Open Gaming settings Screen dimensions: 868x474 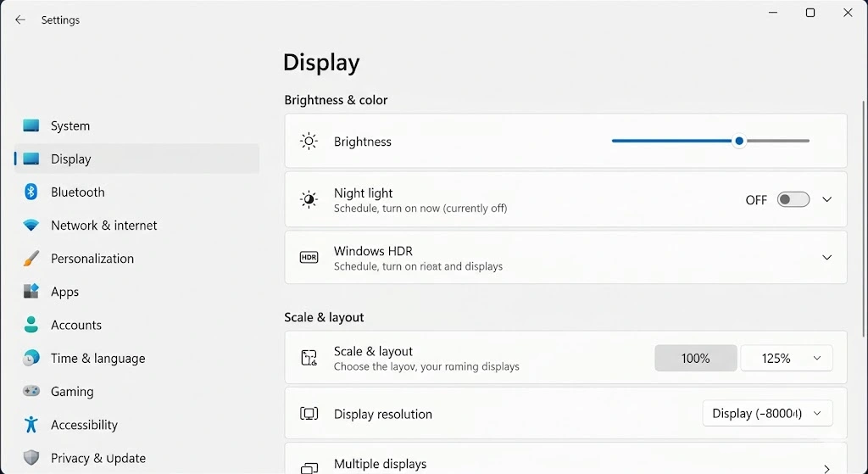136,392
